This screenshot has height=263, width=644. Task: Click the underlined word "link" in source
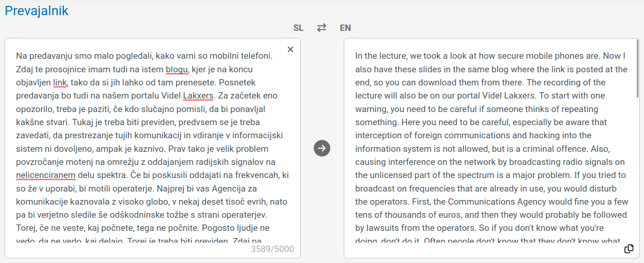pos(60,82)
